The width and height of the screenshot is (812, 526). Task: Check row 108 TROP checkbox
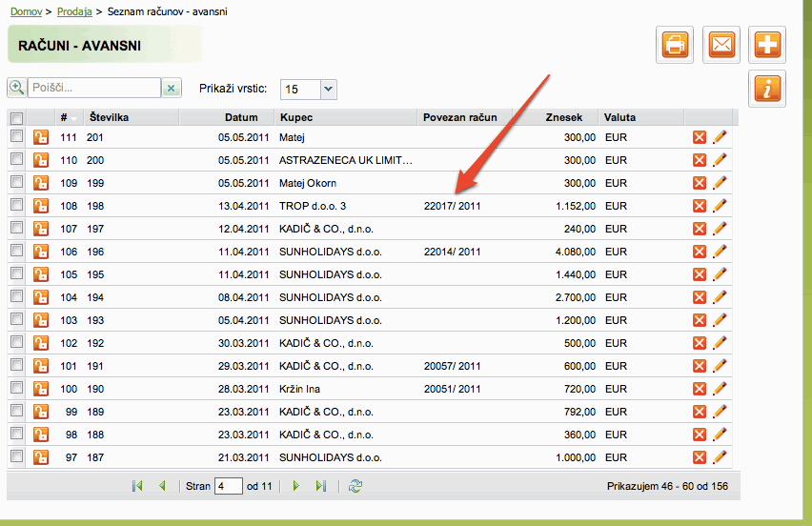[16, 205]
